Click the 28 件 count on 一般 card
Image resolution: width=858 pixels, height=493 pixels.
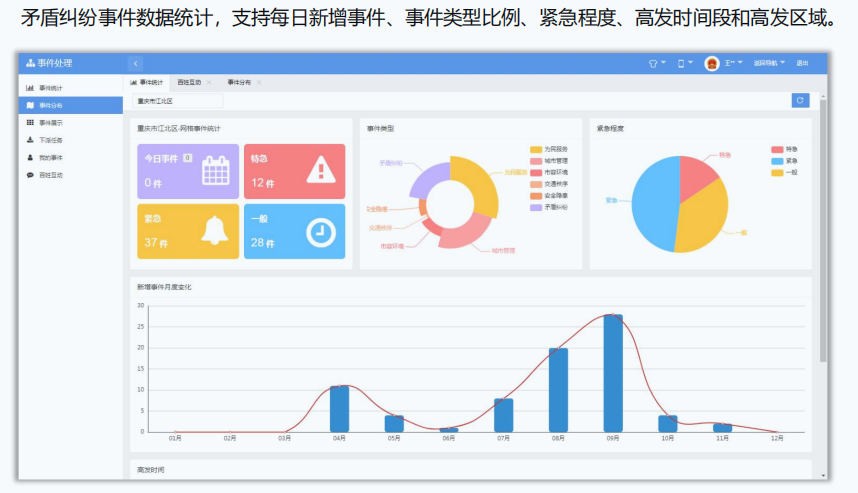point(263,242)
